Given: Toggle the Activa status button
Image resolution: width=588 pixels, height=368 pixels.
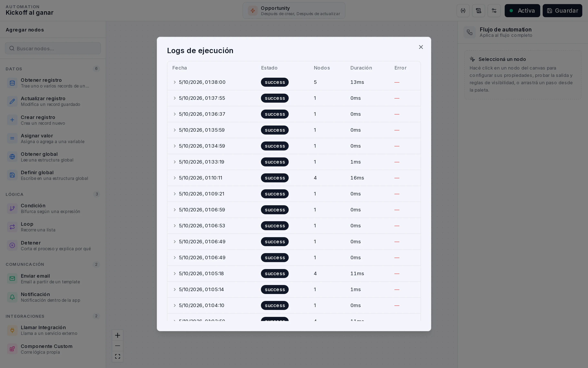Looking at the screenshot, I should click(x=522, y=11).
